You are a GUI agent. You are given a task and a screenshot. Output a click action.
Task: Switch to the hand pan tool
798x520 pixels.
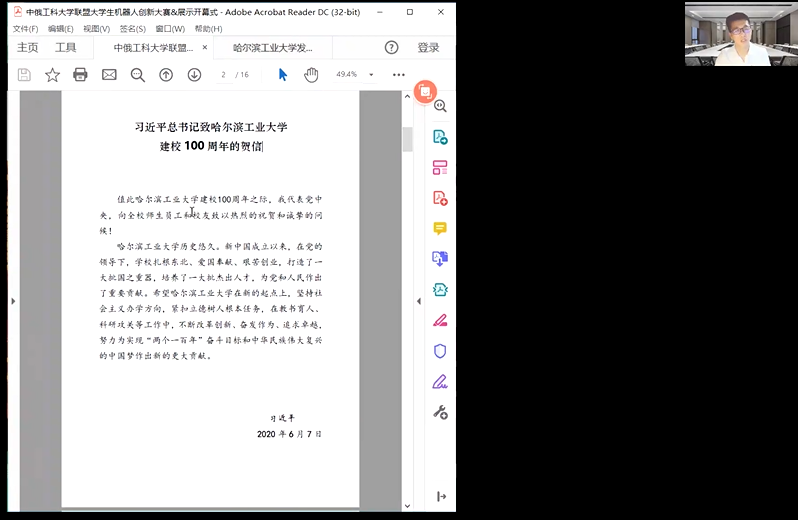[311, 75]
